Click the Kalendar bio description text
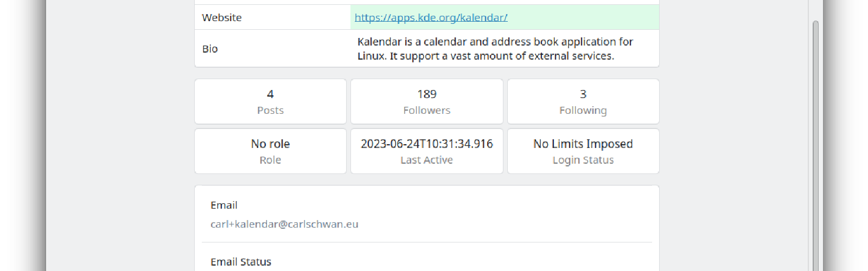This screenshot has width=868, height=271. 495,49
